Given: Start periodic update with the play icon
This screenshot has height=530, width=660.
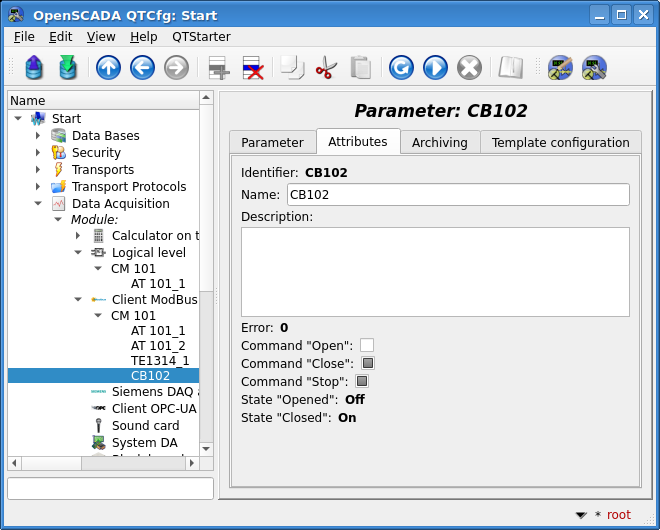Looking at the screenshot, I should 435,67.
